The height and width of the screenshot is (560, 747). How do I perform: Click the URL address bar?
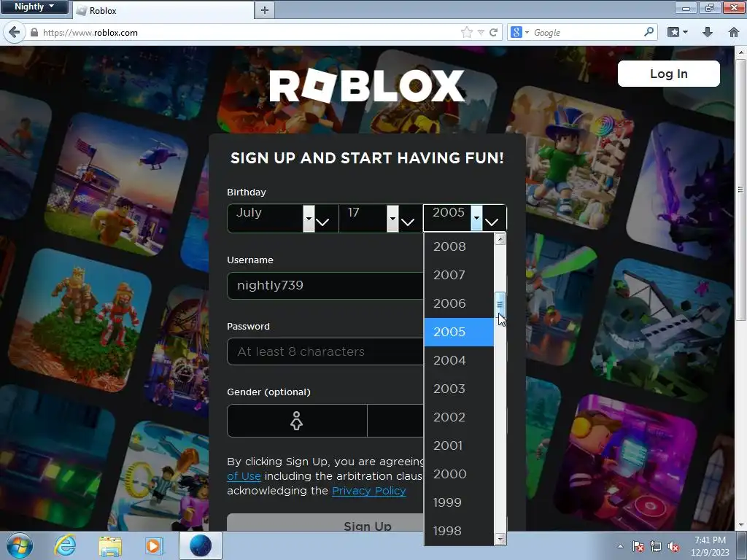[248, 32]
